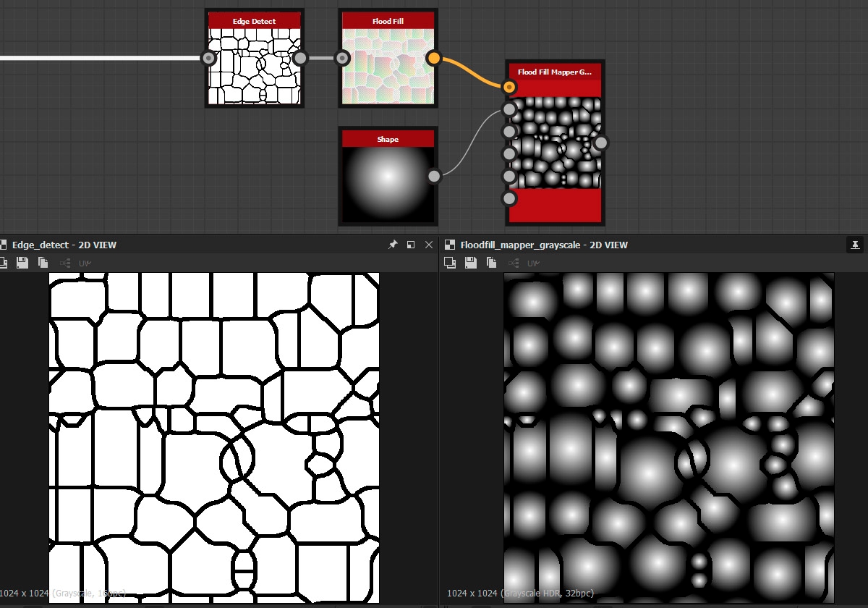Viewport: 868px width, 608px height.
Task: Click the auto-hide pin on Floodfill_mapper view
Action: tap(854, 245)
